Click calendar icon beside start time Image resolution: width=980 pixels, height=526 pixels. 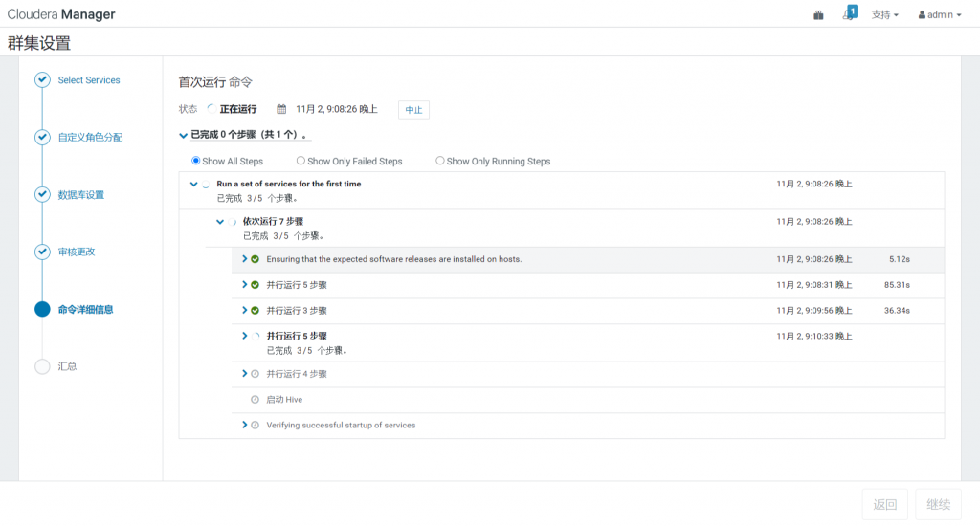coord(281,109)
